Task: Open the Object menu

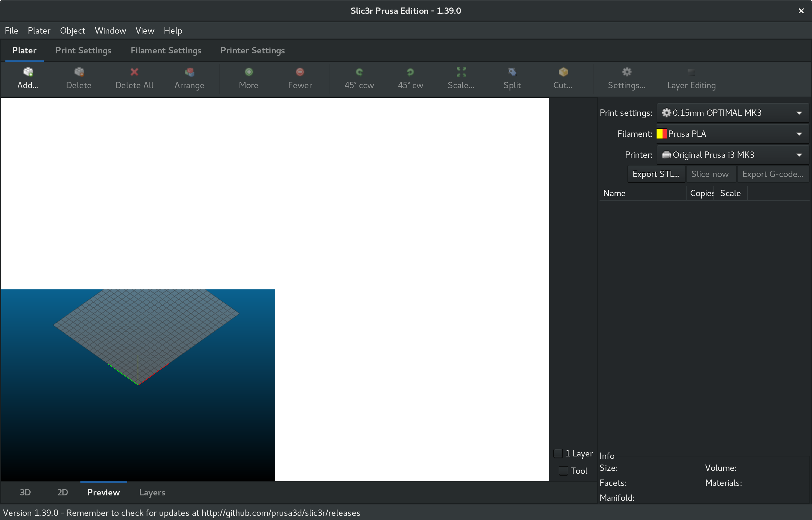Action: 72,30
